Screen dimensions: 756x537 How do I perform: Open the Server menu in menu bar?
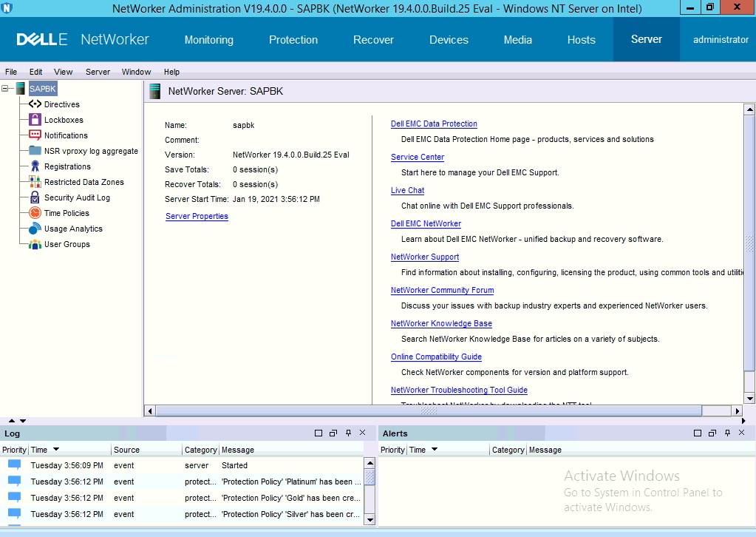point(98,72)
